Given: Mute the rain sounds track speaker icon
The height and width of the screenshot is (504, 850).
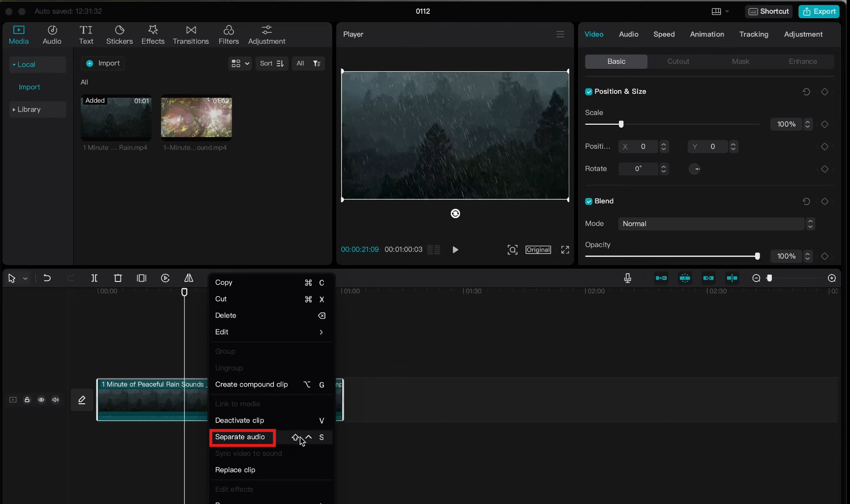Looking at the screenshot, I should (56, 399).
